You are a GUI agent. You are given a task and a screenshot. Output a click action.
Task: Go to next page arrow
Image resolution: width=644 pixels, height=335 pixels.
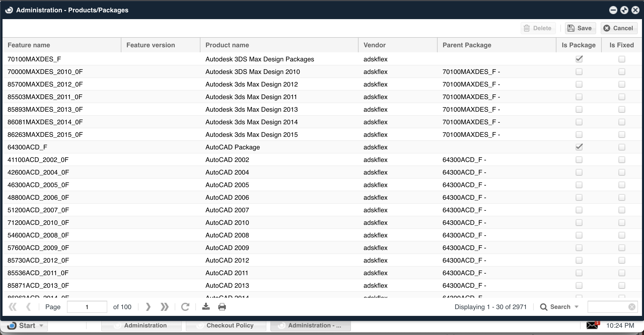coord(148,307)
